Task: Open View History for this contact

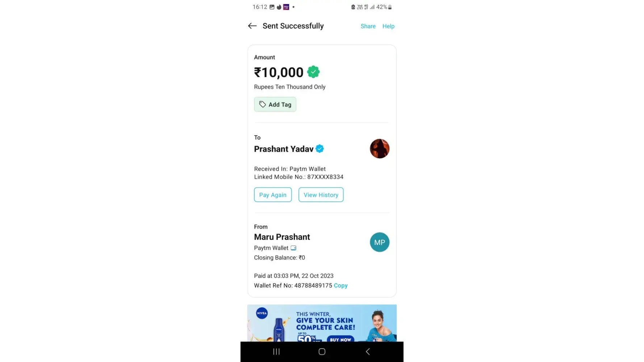Action: (321, 195)
